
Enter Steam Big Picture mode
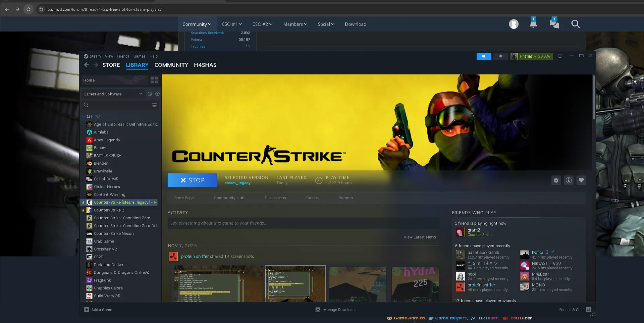click(560, 56)
